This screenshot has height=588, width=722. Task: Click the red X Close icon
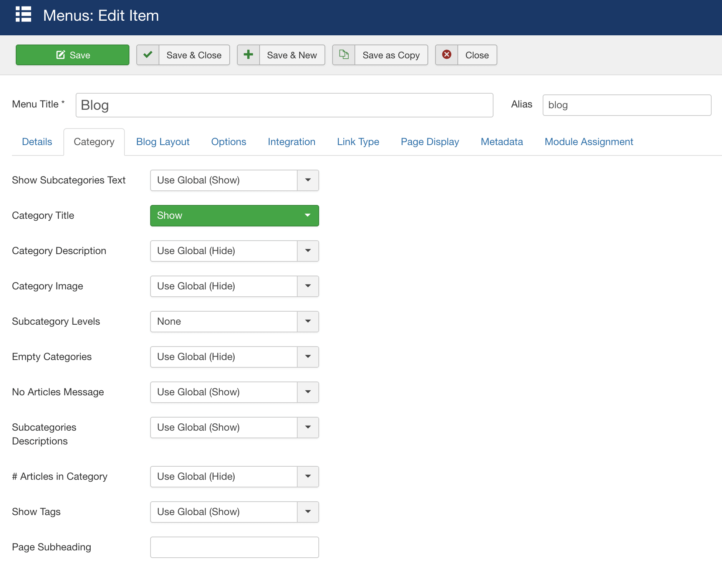point(447,55)
